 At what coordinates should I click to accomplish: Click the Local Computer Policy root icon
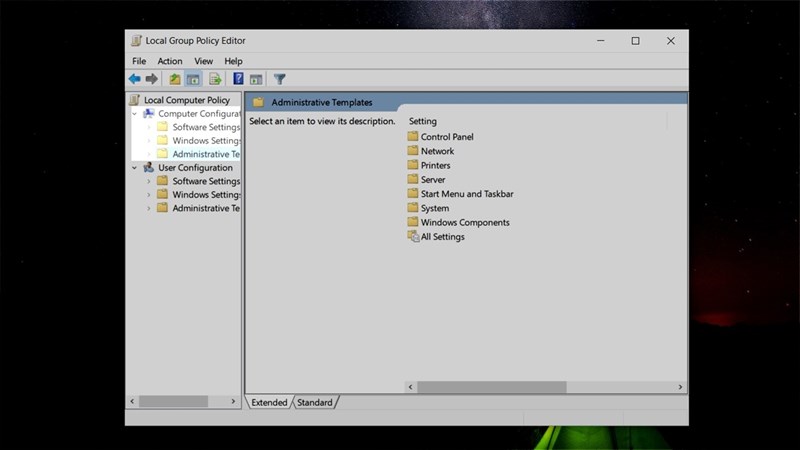point(135,100)
